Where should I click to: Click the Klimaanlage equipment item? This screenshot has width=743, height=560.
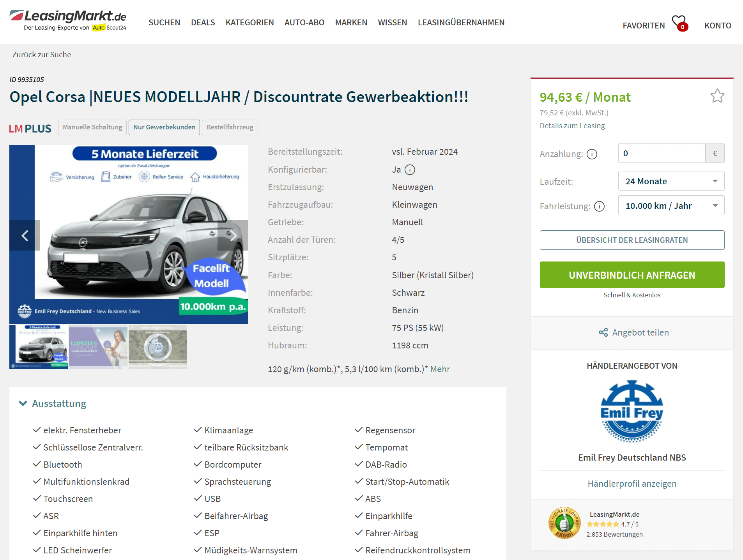coord(228,430)
